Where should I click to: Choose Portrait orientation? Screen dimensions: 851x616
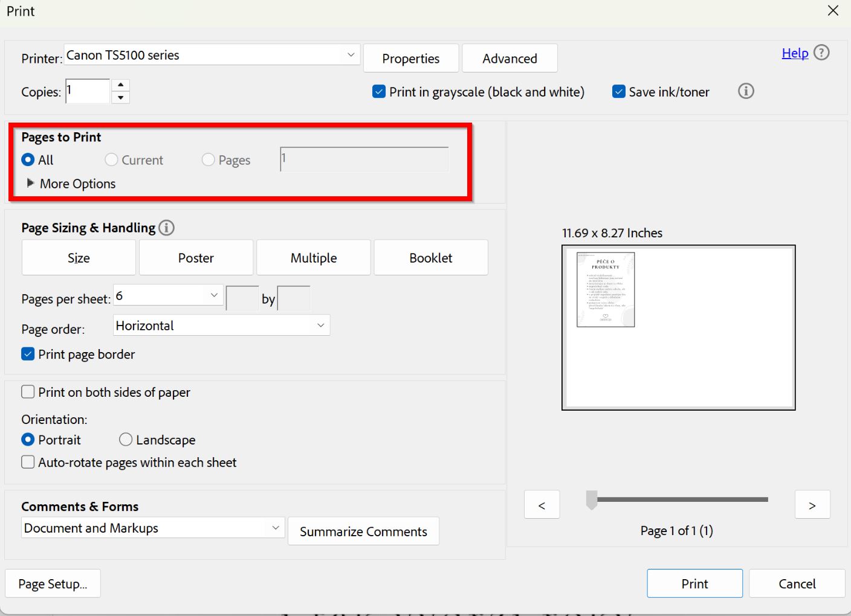[x=28, y=440]
